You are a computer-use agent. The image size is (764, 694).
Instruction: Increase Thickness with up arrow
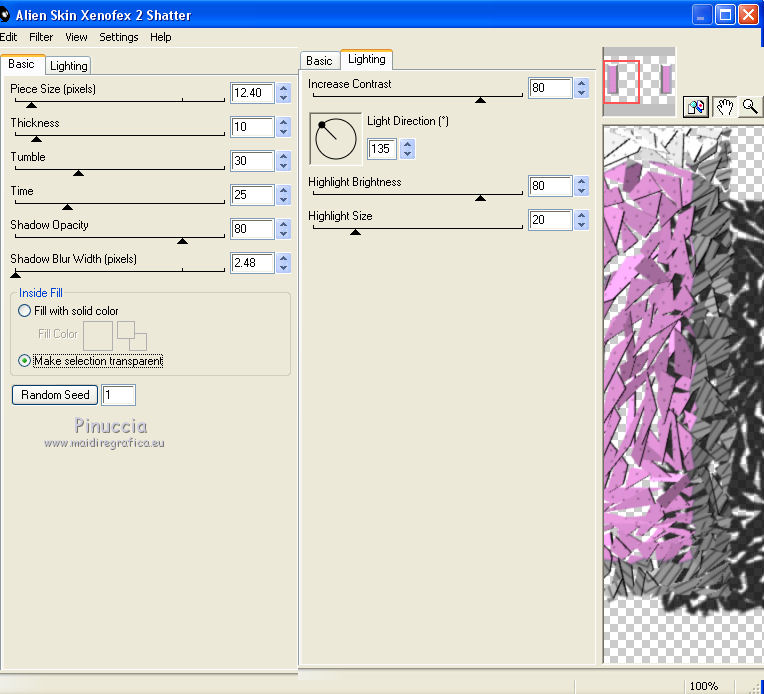(x=284, y=122)
